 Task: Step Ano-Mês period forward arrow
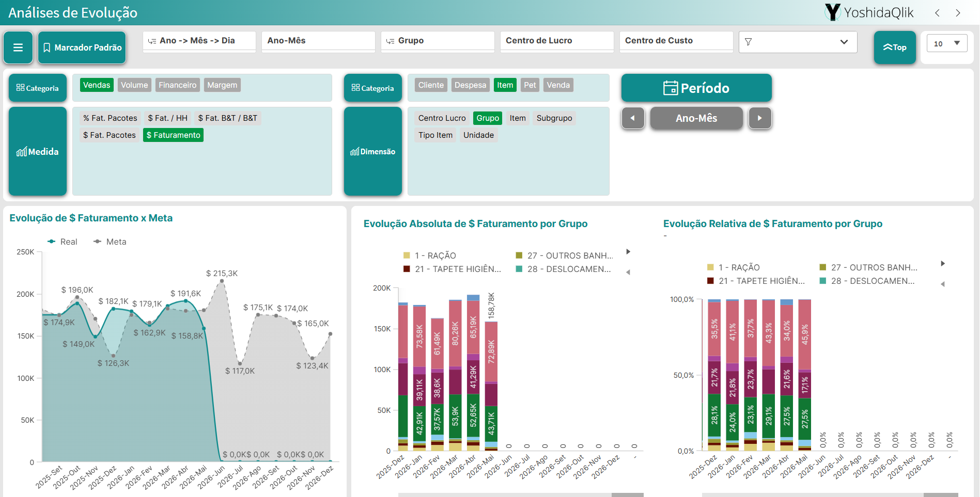pos(760,118)
